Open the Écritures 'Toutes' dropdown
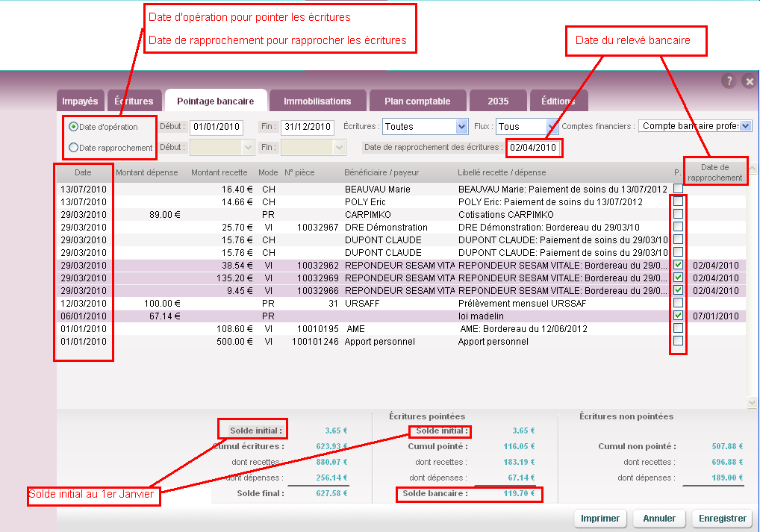Viewport: 760px width, 532px height. coord(426,127)
